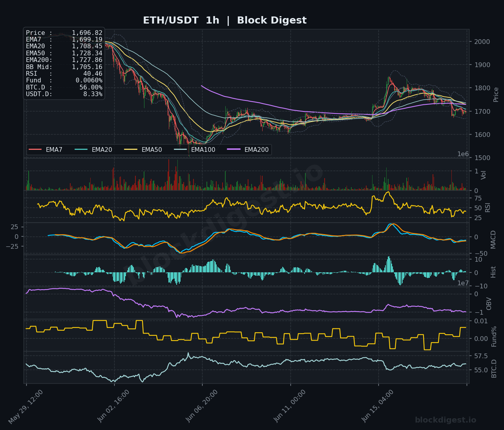
Task: Click the 2000 price axis tick
Action: [481, 42]
